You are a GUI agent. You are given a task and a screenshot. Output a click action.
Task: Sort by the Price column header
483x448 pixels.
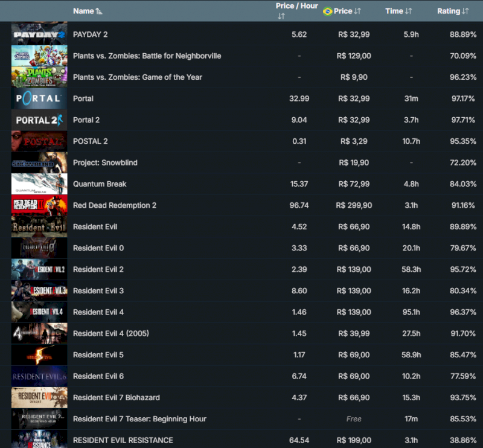(347, 11)
